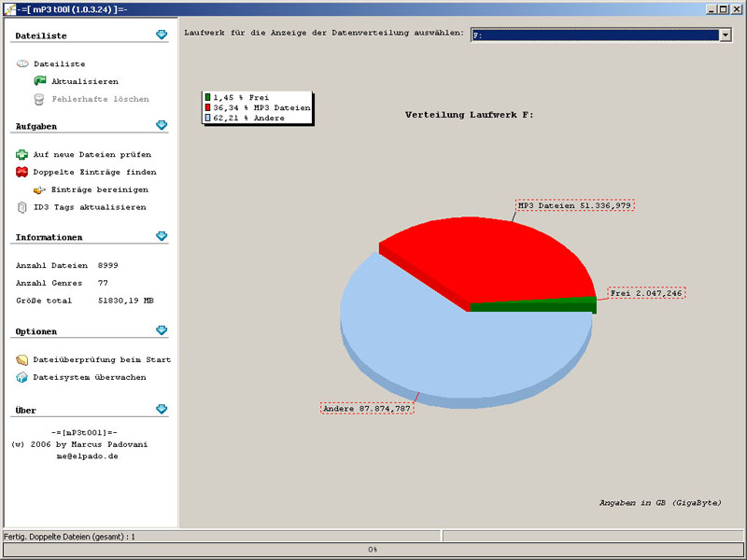Collapse the Aufgaben section arrow
Viewport: 747px width, 560px height.
162,125
